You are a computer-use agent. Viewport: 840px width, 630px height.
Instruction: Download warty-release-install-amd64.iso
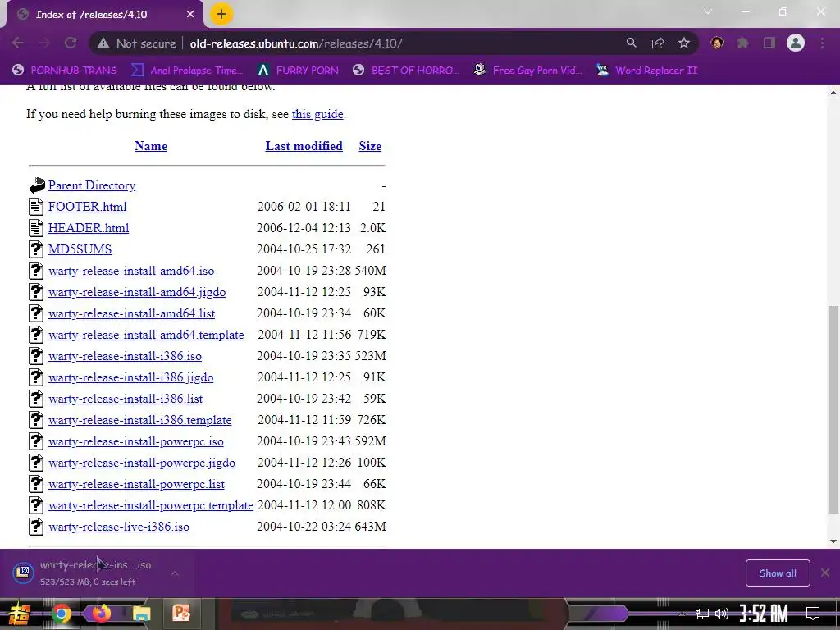point(131,271)
